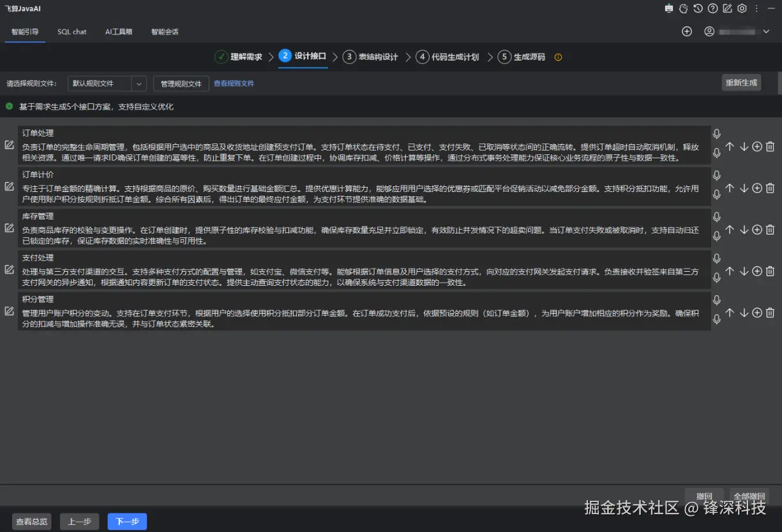Image resolution: width=782 pixels, height=532 pixels.
Task: Click the 管理规则文件 button
Action: (181, 84)
